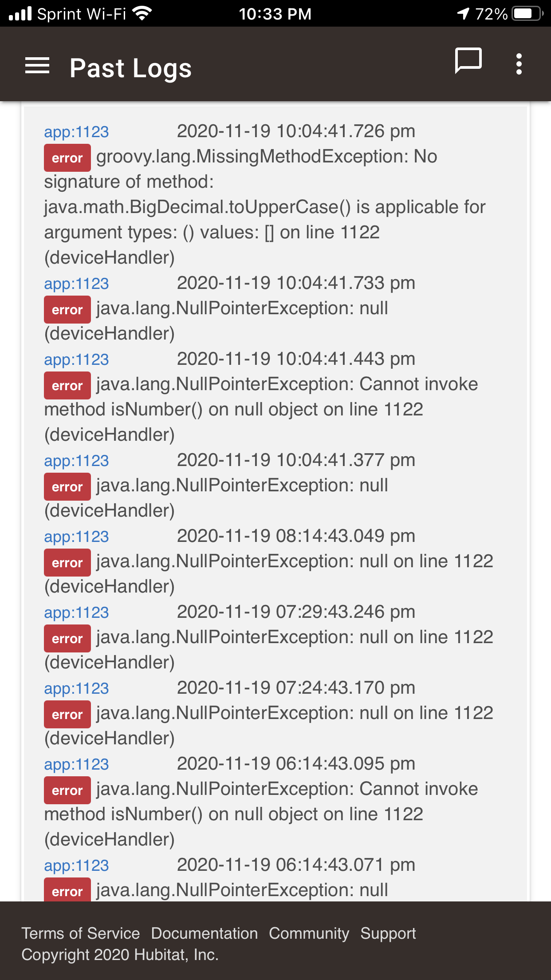
Task: Open app:1123 link at 10:04:41.726 pm
Action: pyautogui.click(x=76, y=132)
